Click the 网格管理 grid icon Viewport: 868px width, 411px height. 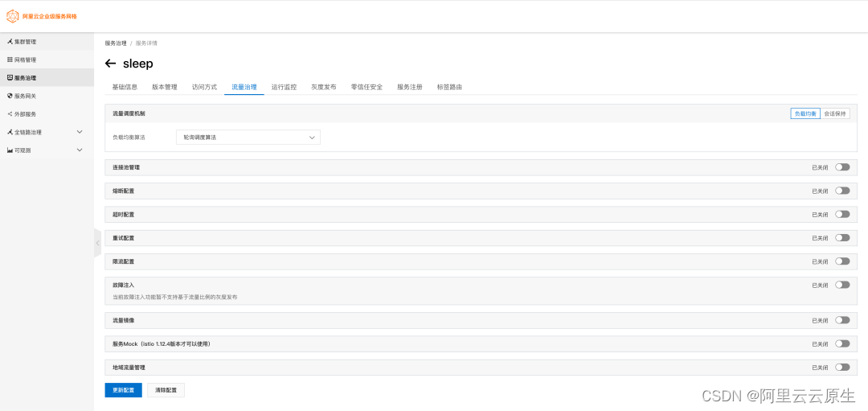click(x=10, y=60)
